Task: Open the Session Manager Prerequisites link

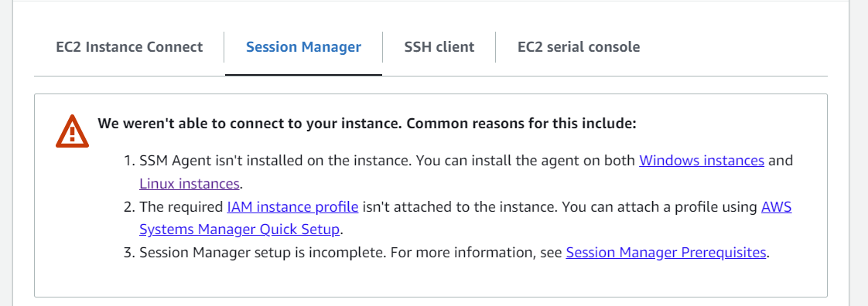Action: [666, 253]
